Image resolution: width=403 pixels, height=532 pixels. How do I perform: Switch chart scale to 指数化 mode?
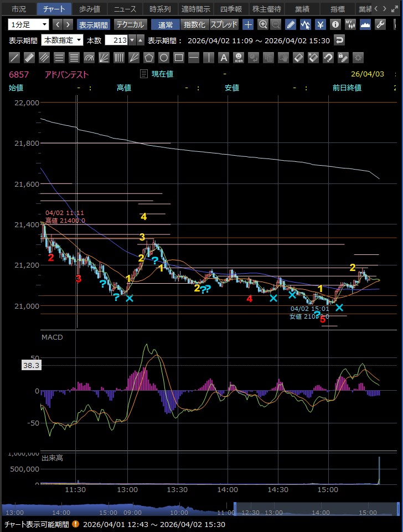[x=194, y=24]
